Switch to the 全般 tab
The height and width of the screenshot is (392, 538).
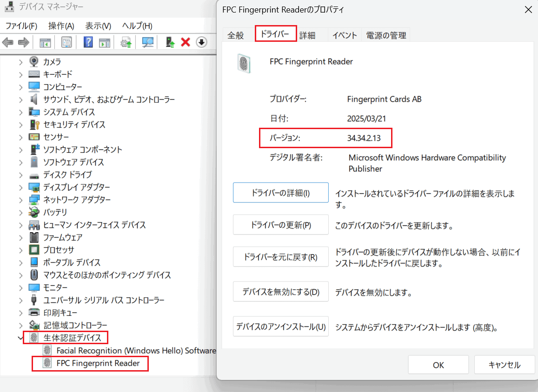pyautogui.click(x=235, y=35)
